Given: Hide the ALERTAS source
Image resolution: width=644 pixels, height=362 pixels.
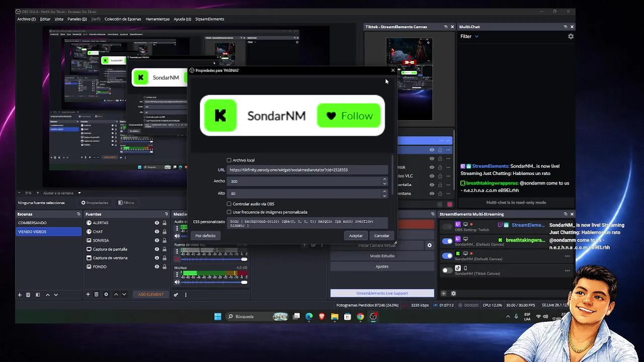Looking at the screenshot, I should 157,223.
